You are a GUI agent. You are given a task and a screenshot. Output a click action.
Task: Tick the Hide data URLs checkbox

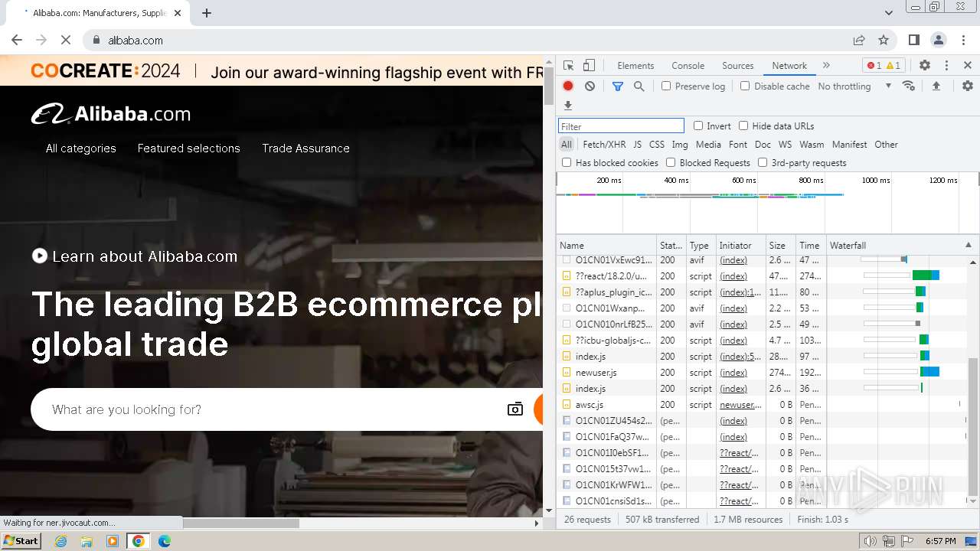(x=743, y=126)
